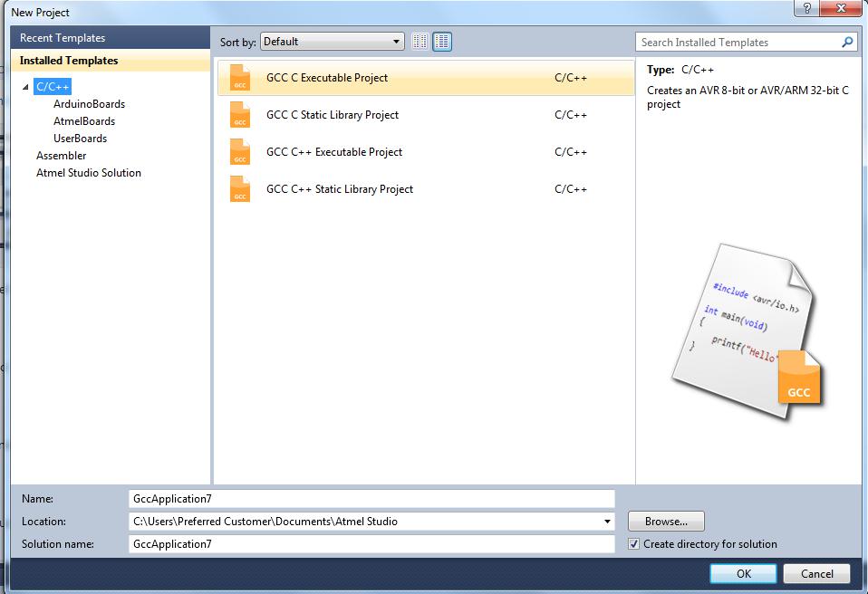The image size is (868, 594).
Task: Click the GCC C Static Library Project icon
Action: 240,114
